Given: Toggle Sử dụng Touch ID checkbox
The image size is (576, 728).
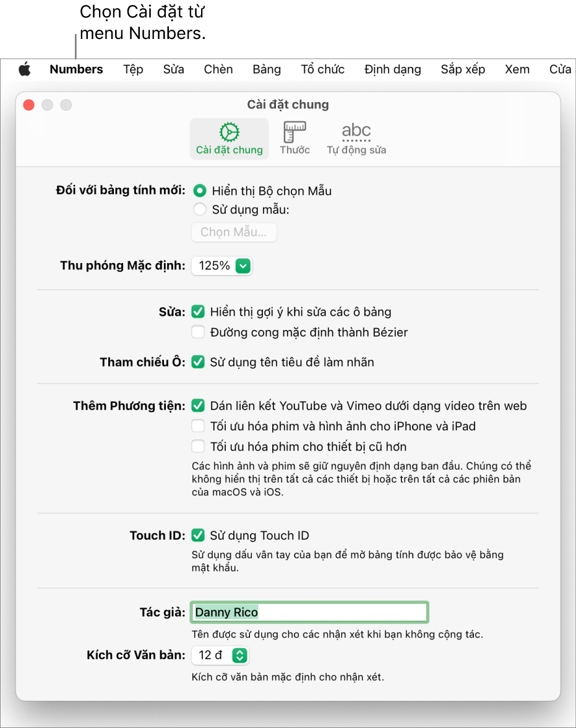Looking at the screenshot, I should pos(198,535).
